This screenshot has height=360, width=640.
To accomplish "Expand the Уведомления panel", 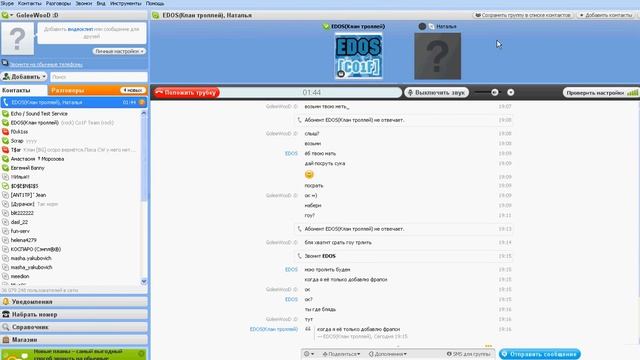I will 74,302.
